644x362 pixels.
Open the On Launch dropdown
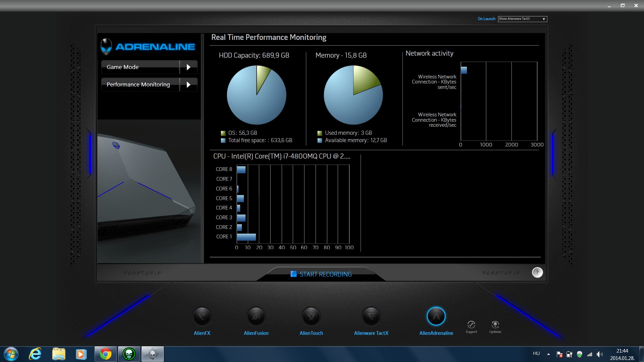pyautogui.click(x=523, y=19)
